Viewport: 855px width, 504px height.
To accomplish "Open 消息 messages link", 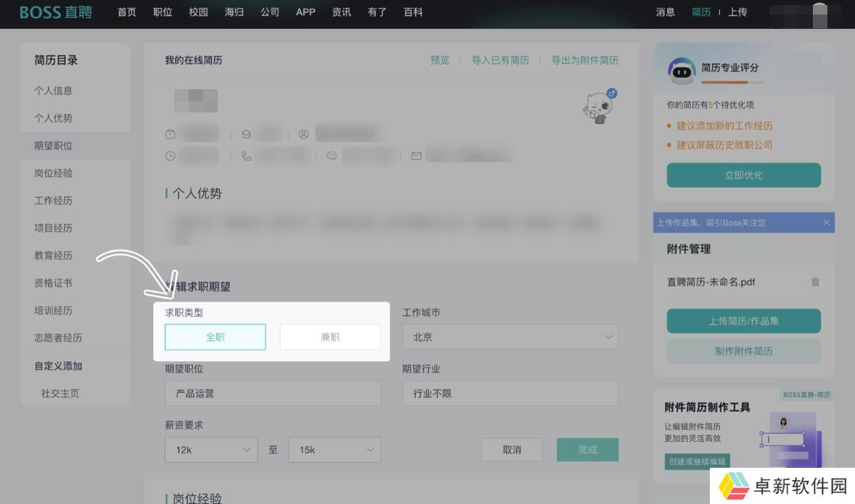I will [x=666, y=12].
